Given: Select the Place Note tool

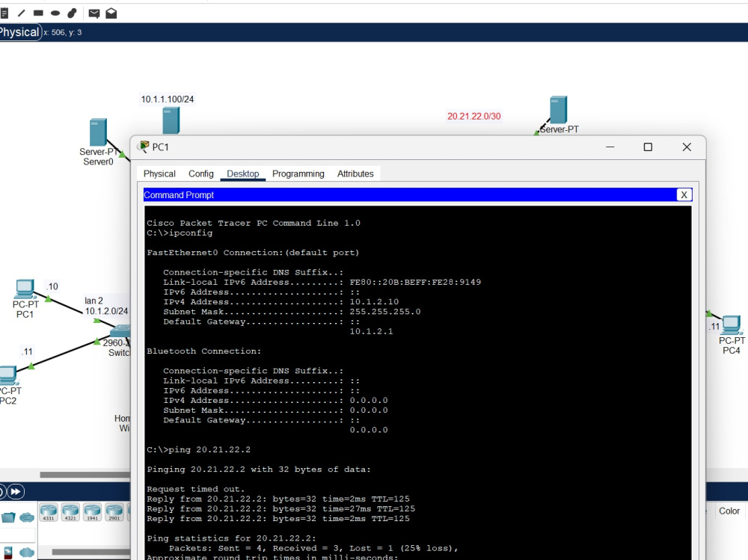Looking at the screenshot, I should [4, 13].
